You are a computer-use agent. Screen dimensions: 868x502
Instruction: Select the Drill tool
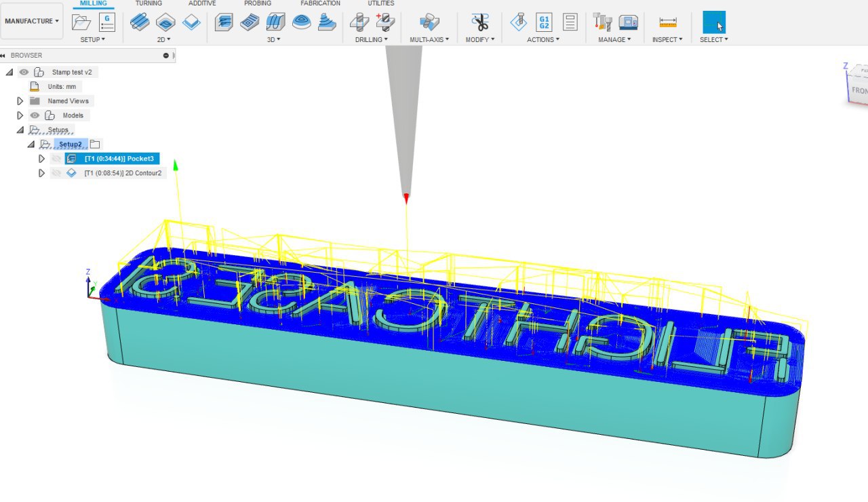(359, 22)
